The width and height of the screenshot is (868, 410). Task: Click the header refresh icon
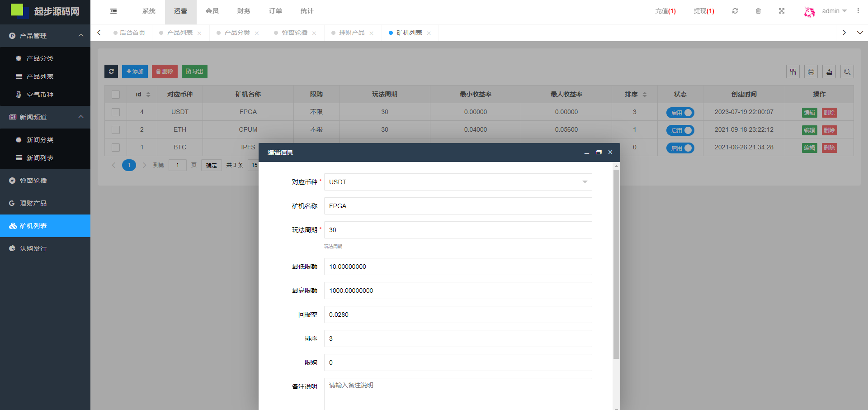735,11
